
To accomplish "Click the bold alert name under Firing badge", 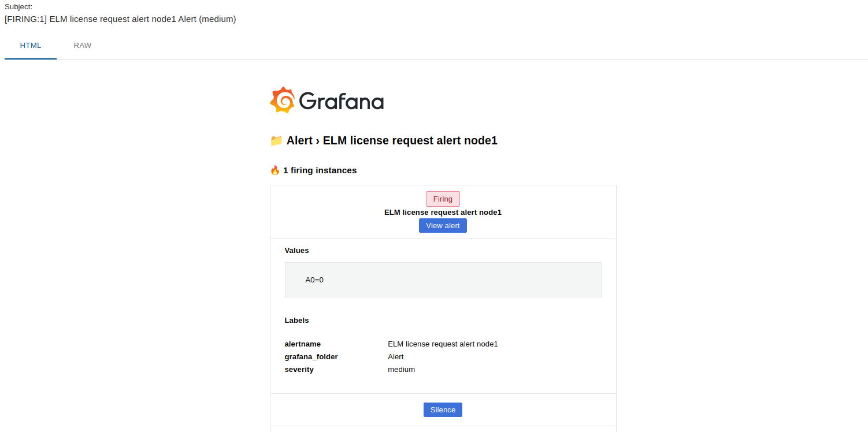I will [443, 213].
